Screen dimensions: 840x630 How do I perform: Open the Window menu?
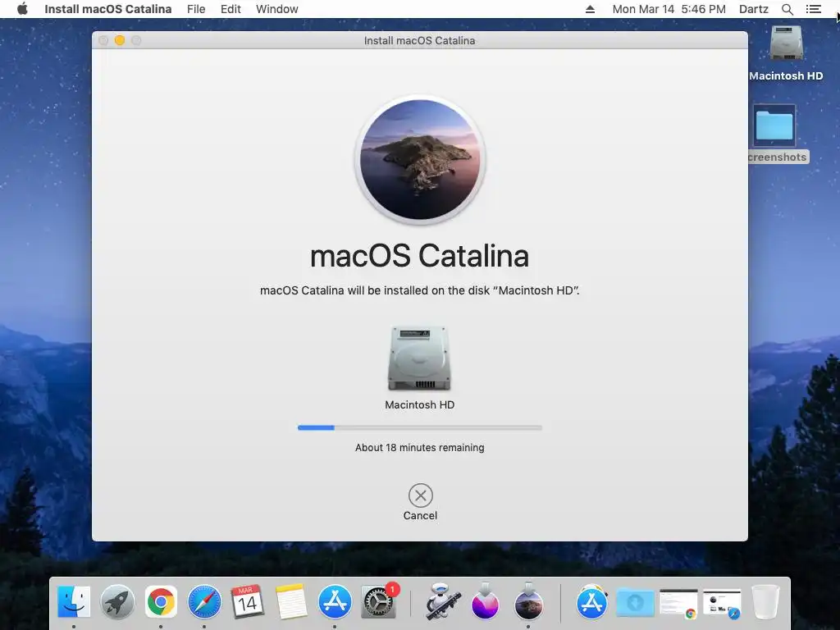(277, 9)
